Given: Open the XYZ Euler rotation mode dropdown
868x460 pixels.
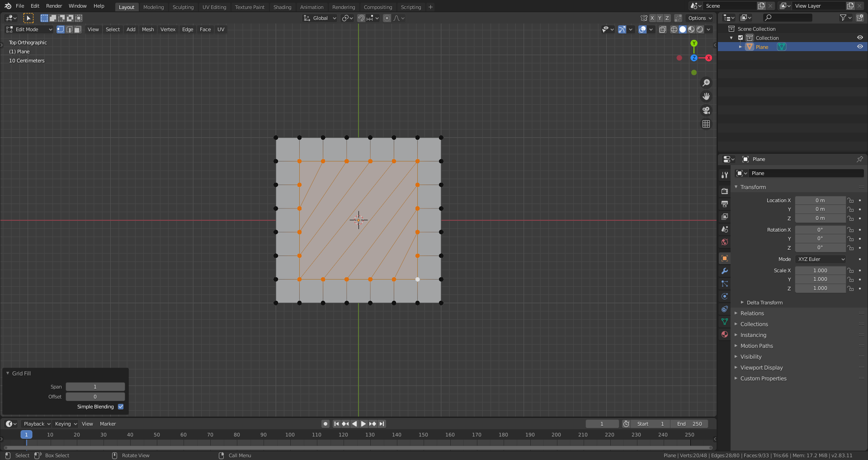Looking at the screenshot, I should [820, 259].
